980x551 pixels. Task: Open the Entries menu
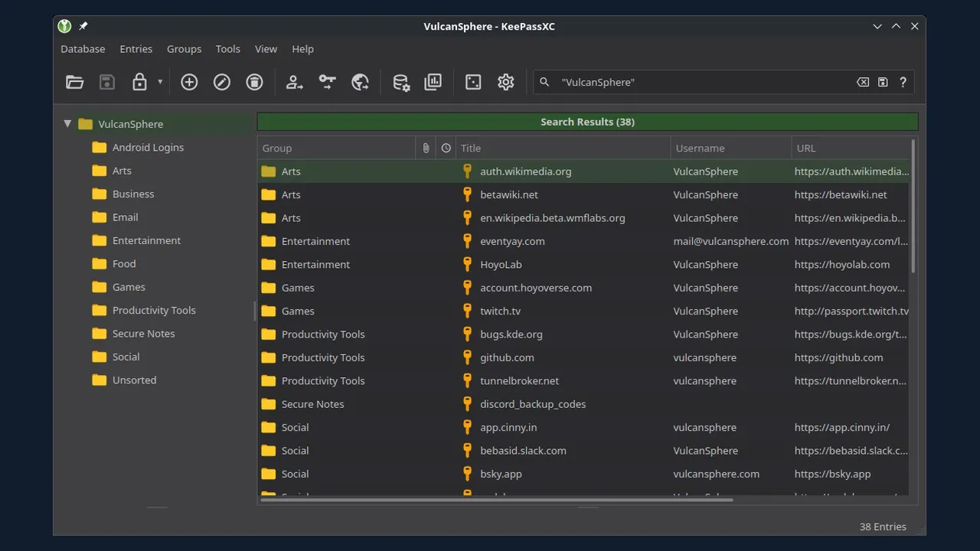pos(136,49)
